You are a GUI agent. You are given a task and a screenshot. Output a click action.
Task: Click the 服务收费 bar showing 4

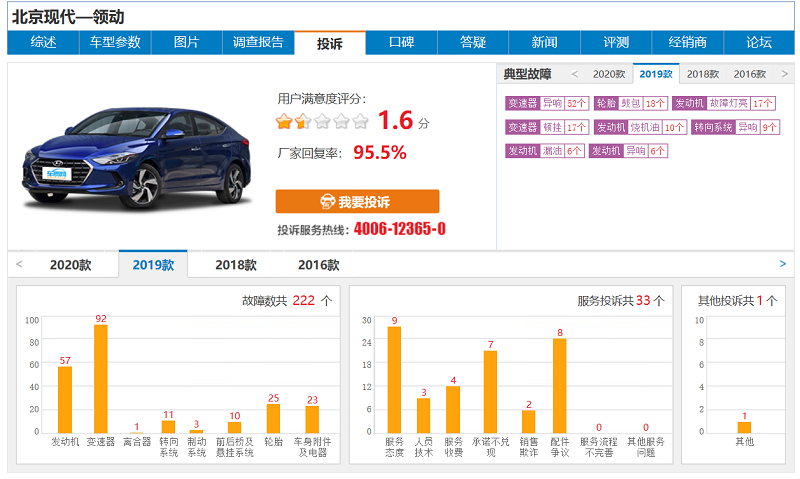pos(453,410)
